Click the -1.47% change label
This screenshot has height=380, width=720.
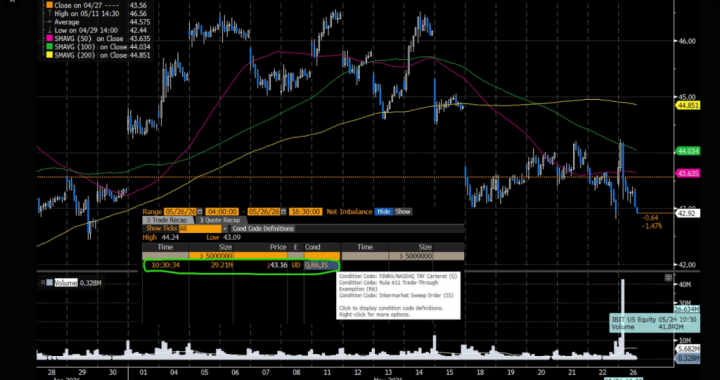(x=652, y=226)
